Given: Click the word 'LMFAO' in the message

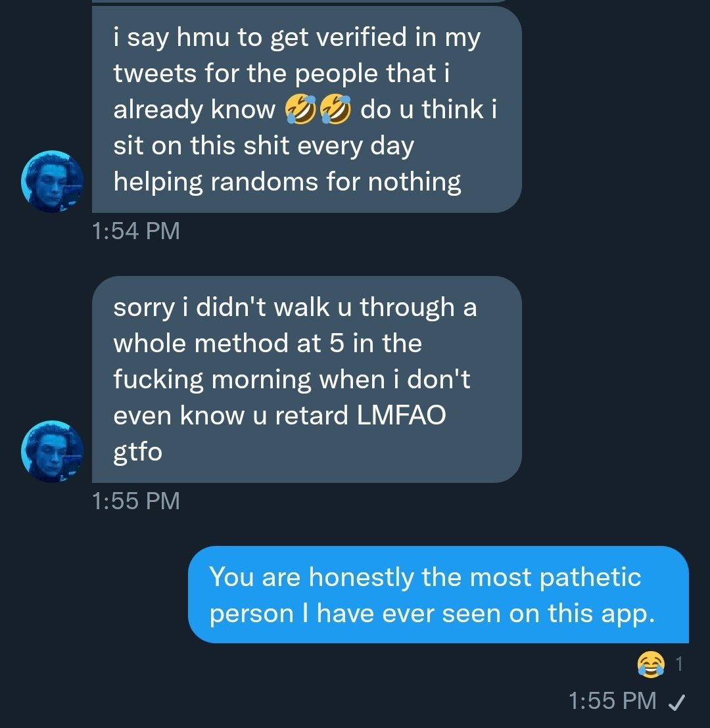Looking at the screenshot, I should [401, 416].
